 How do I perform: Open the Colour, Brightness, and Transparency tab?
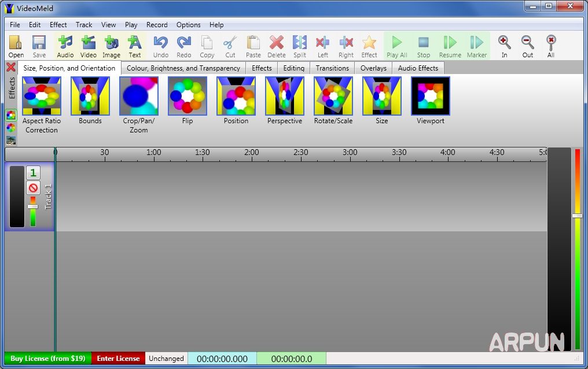[x=183, y=68]
